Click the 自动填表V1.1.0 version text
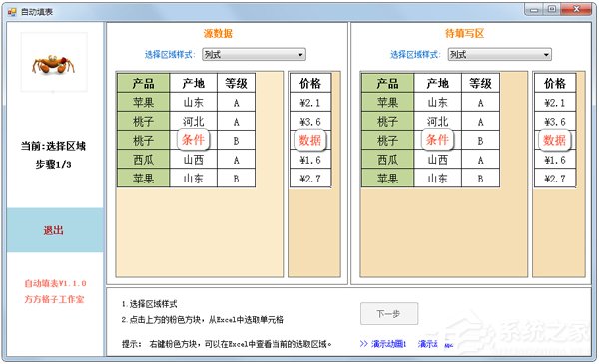Image resolution: width=599 pixels, height=364 pixels. (55, 283)
